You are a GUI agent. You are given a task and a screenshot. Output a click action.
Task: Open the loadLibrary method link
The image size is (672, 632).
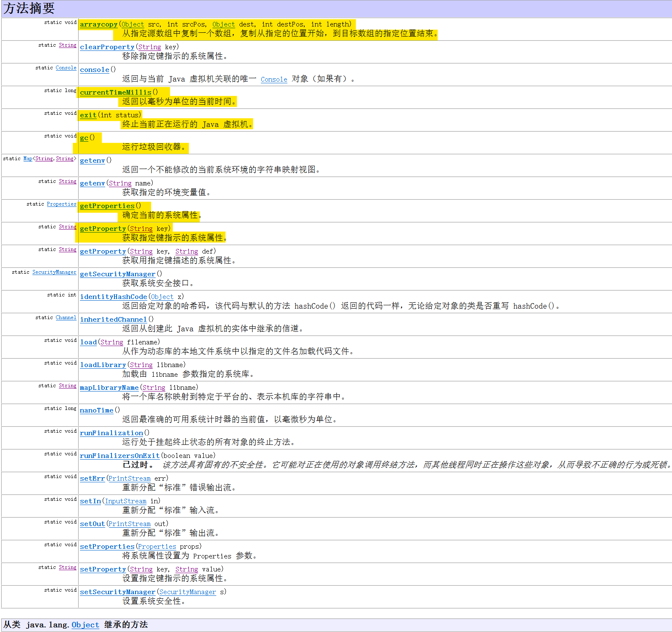(103, 365)
